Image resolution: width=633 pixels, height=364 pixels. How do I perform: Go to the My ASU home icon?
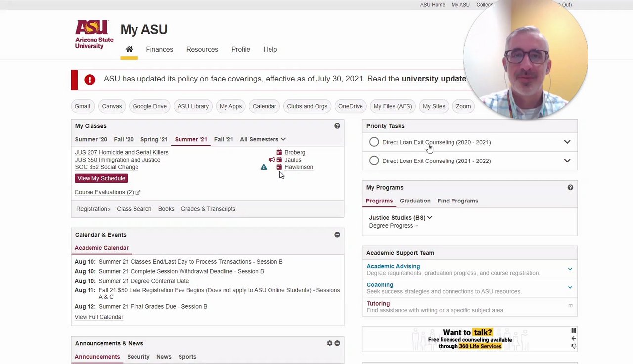(x=129, y=49)
